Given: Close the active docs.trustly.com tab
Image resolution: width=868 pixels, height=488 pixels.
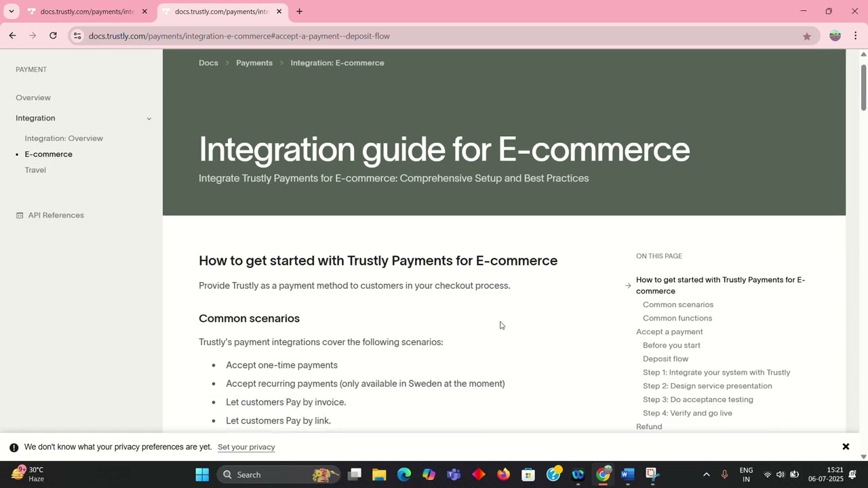Looking at the screenshot, I should tap(279, 12).
